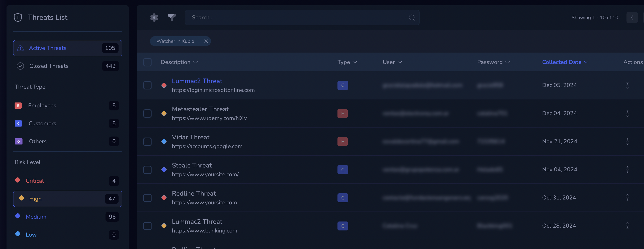Check the login.microsoftonline.com Lummac2 row
644x249 pixels.
pyautogui.click(x=147, y=85)
